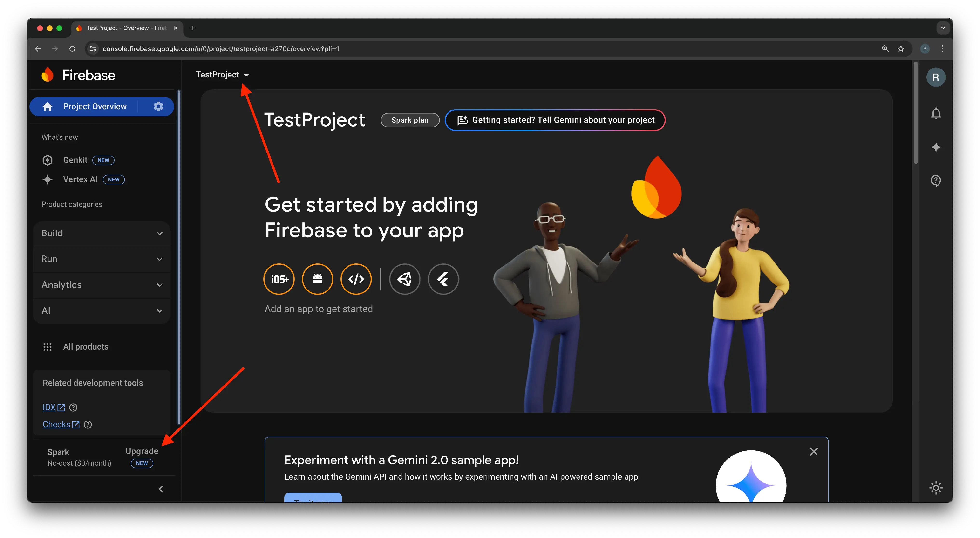The width and height of the screenshot is (980, 538).
Task: Add an iOS+ app
Action: pos(279,279)
